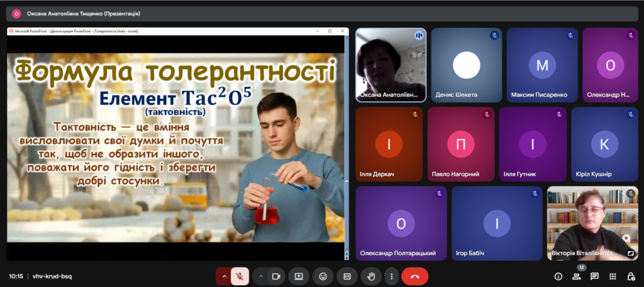Unmute the microphone in the call bar

(240, 276)
